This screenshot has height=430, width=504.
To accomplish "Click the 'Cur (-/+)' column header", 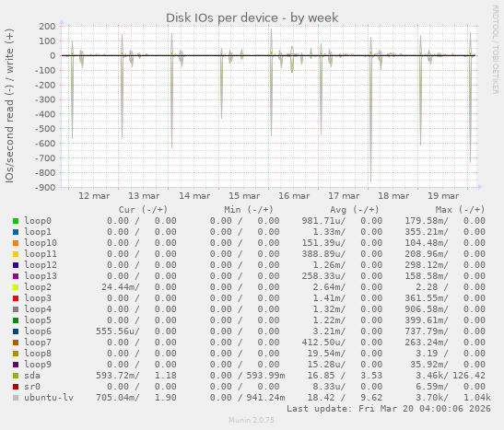I will [x=143, y=210].
